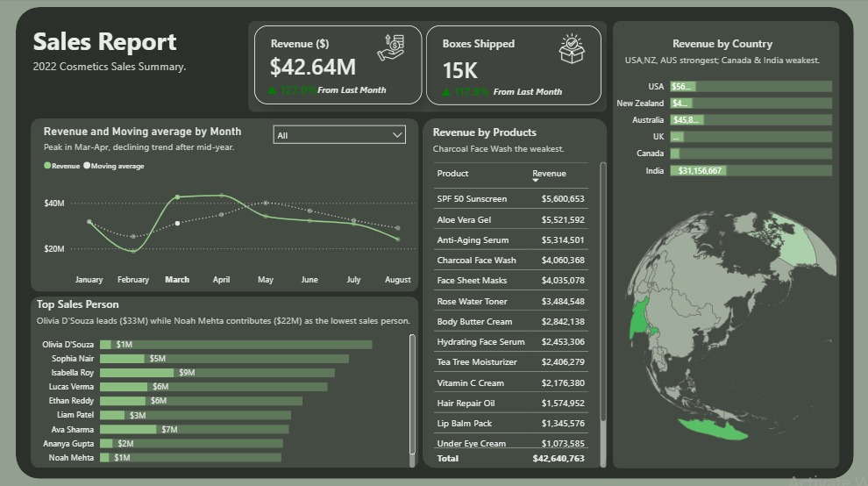Select Liam Patel sales bar
The image size is (868, 486).
coord(196,415)
